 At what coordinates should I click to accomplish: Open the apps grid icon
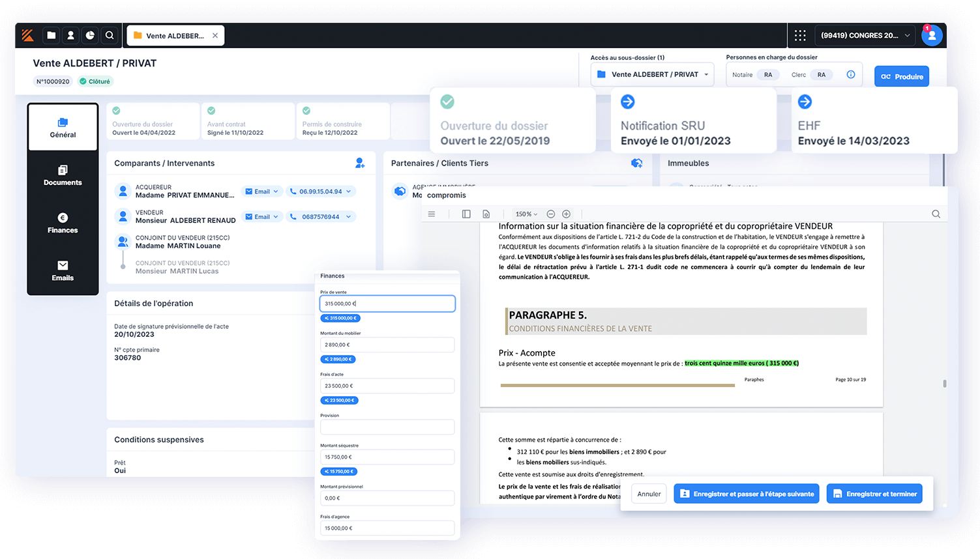coord(800,35)
